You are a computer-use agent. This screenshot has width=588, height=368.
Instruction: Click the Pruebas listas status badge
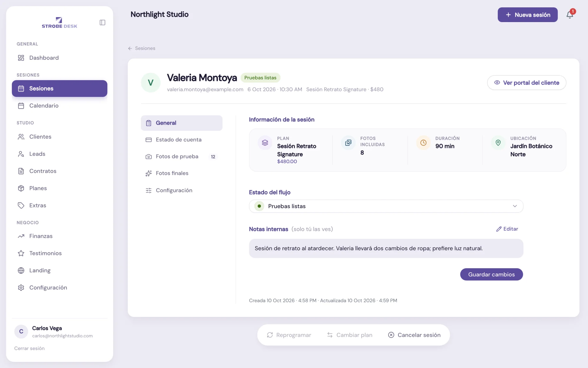coord(260,78)
